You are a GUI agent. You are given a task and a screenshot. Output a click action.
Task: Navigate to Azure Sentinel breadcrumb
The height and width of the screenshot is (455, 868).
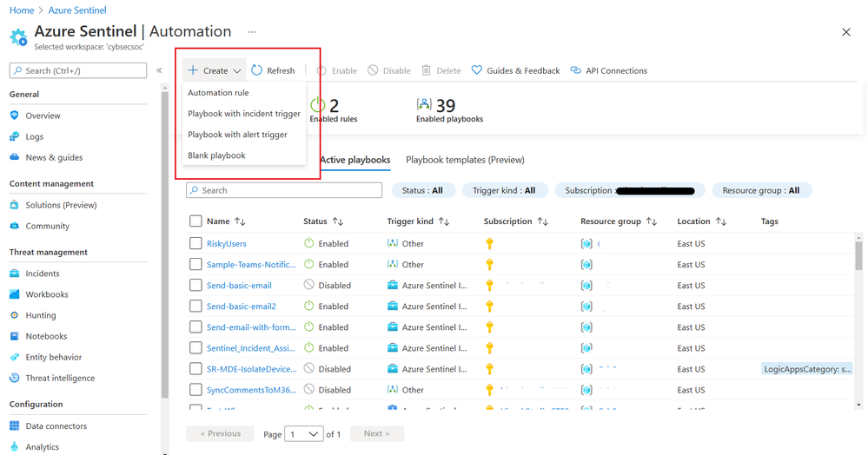click(x=77, y=10)
